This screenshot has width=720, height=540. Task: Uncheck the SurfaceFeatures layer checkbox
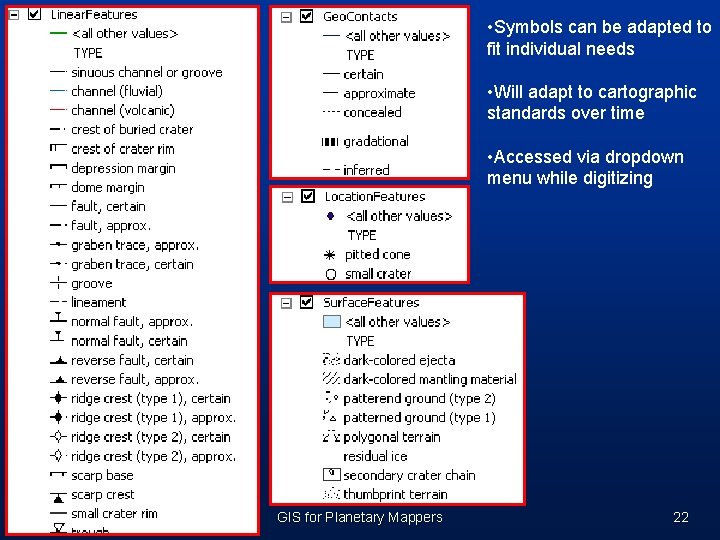306,302
